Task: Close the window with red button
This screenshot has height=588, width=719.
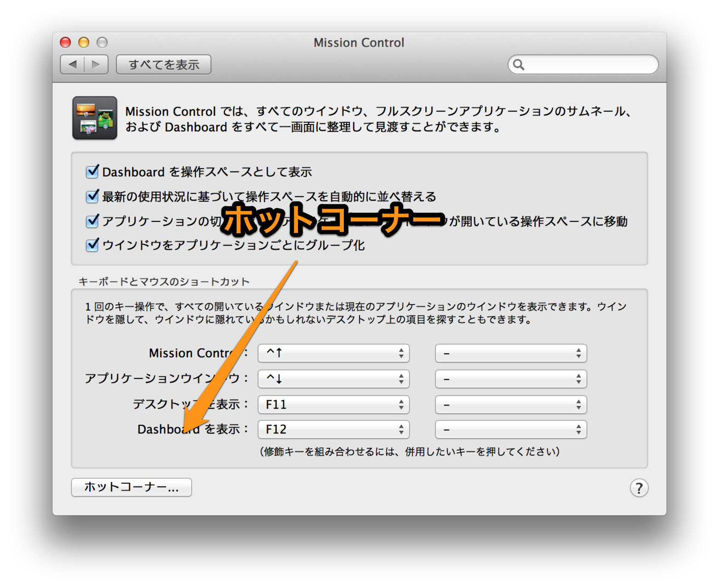Action: pyautogui.click(x=65, y=42)
